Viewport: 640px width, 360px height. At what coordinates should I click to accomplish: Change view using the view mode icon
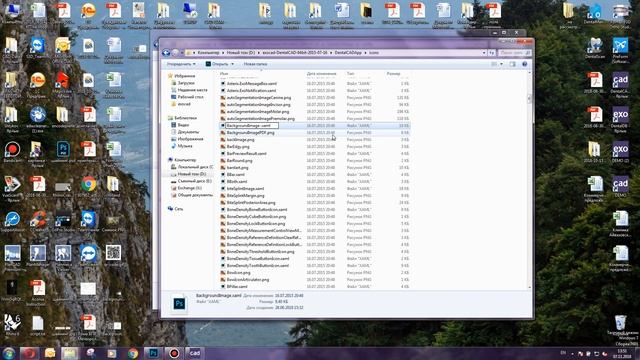point(494,64)
